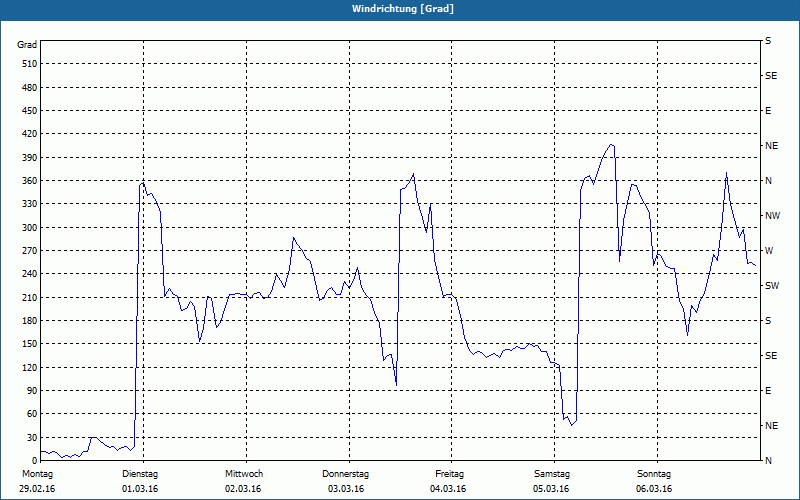Click the upper 'SE' compass label near 480
The image size is (800, 500).
tap(771, 76)
